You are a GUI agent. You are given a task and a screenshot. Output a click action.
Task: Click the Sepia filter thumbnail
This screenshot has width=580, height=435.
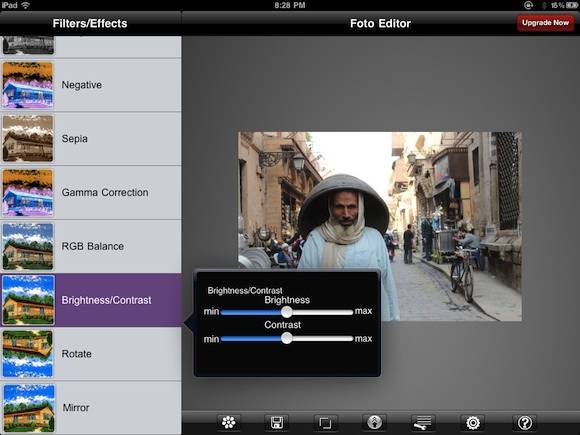pos(28,139)
